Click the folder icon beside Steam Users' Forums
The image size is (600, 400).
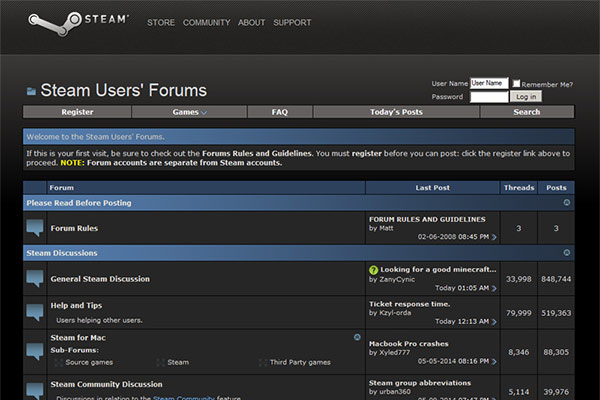(31, 91)
